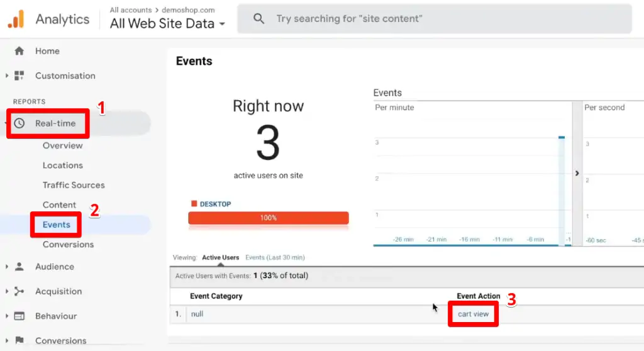This screenshot has width=644, height=351.
Task: Click the All accounts breadcrumb link
Action: 130,10
